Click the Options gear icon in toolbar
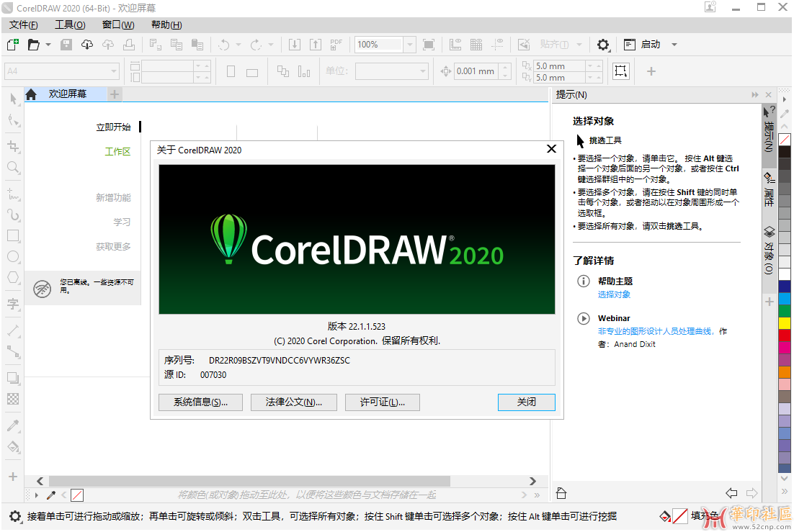 pyautogui.click(x=603, y=45)
